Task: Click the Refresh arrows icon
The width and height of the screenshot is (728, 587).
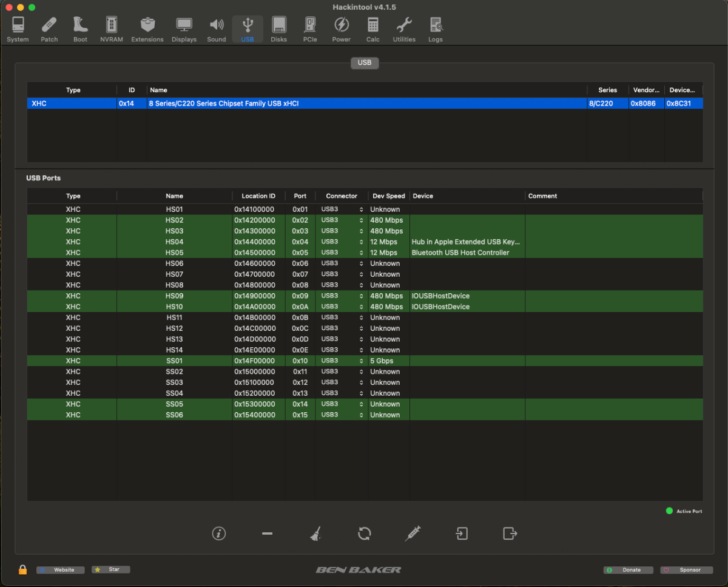Action: 364,534
